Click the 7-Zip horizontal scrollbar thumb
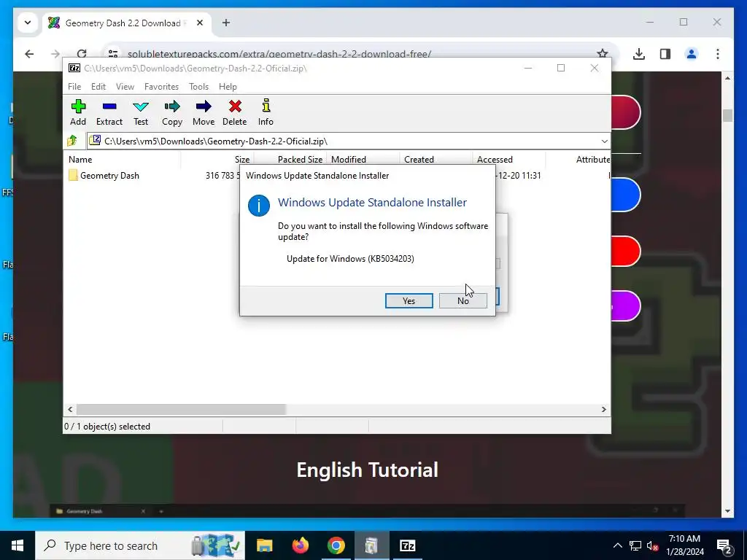 pyautogui.click(x=181, y=410)
